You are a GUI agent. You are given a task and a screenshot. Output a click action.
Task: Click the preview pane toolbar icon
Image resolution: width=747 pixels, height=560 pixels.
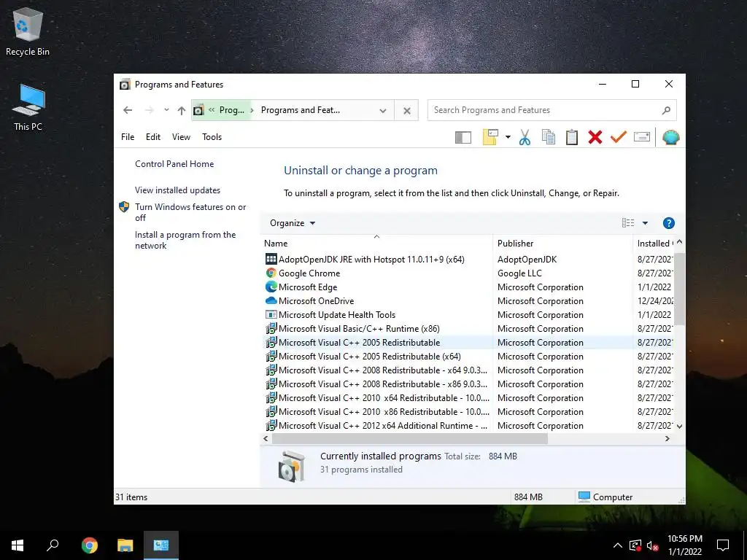(x=462, y=138)
